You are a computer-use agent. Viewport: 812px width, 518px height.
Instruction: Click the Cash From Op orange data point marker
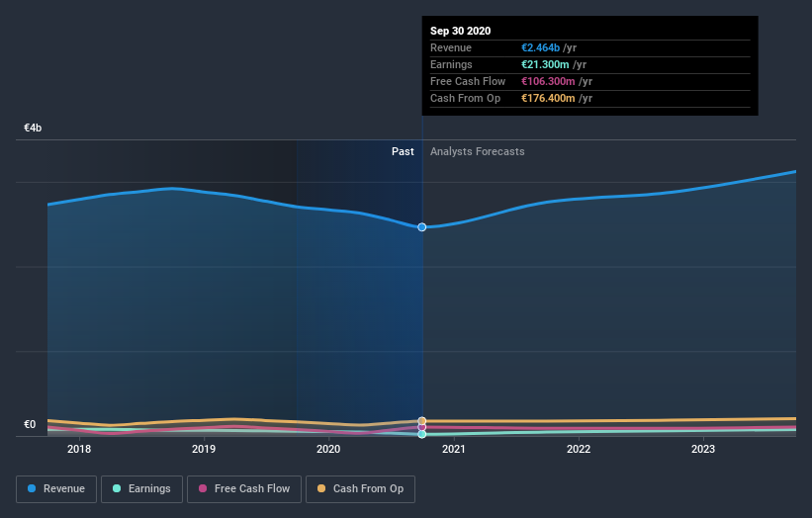pyautogui.click(x=422, y=421)
